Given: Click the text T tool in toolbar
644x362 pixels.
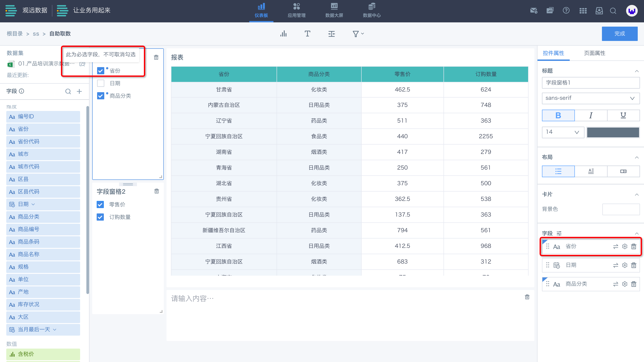Looking at the screenshot, I should 307,34.
